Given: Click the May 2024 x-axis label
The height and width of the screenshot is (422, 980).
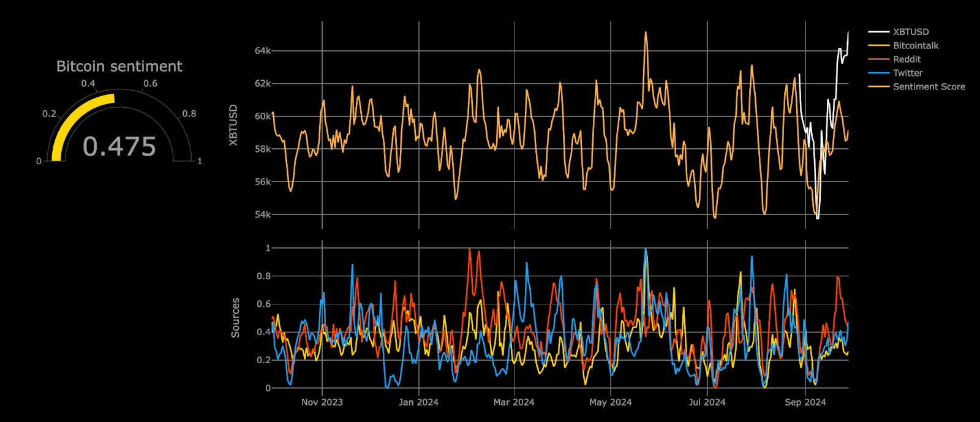Looking at the screenshot, I should click(610, 402).
